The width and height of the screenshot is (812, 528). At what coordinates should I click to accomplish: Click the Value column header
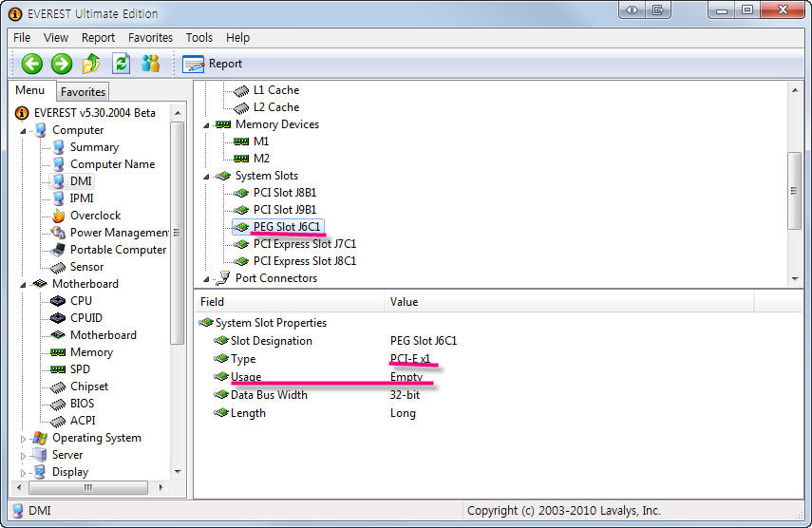click(x=569, y=302)
